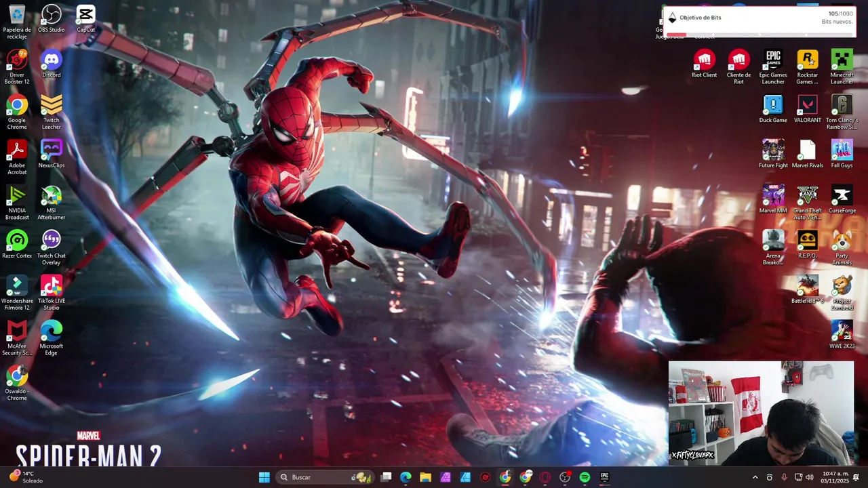Select the NVIDIA Broadcast shortcut
868x488 pixels.
17,203
